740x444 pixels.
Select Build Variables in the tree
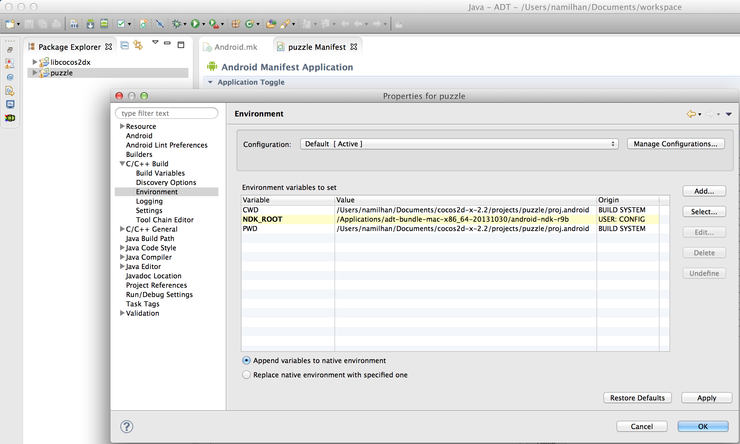(x=160, y=173)
